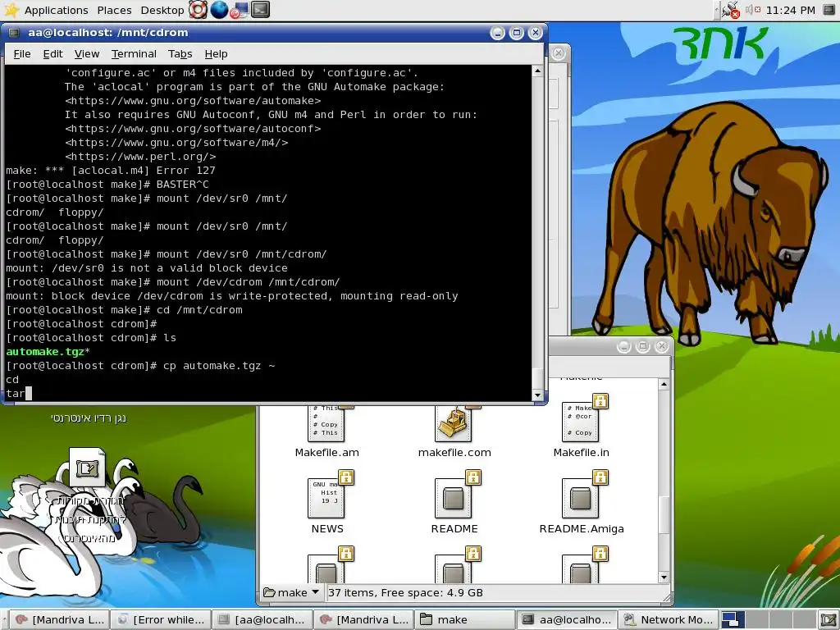840x630 pixels.
Task: Open Edit menu in terminal
Action: (x=52, y=53)
